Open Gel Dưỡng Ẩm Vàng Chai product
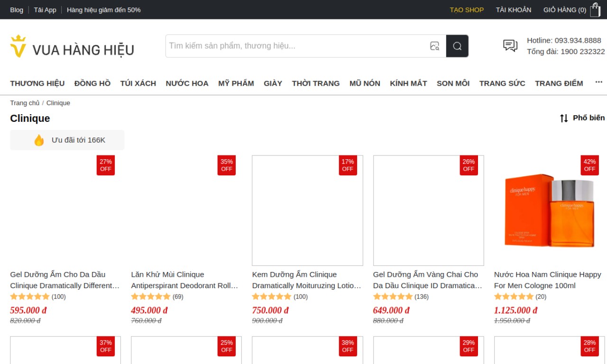The height and width of the screenshot is (364, 607). tap(428, 280)
